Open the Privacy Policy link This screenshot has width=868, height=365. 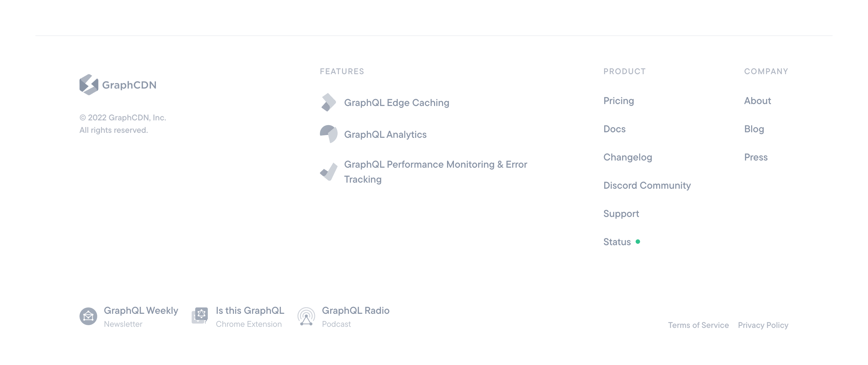tap(763, 325)
